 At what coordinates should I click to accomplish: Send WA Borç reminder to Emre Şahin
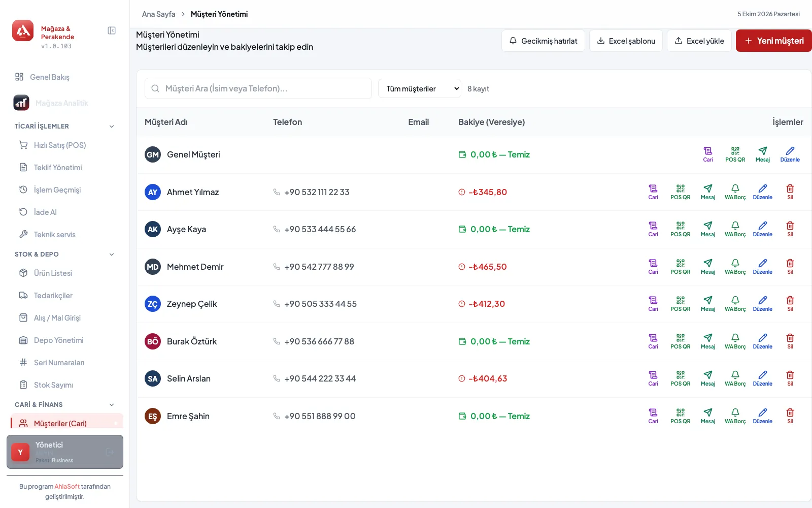click(735, 416)
